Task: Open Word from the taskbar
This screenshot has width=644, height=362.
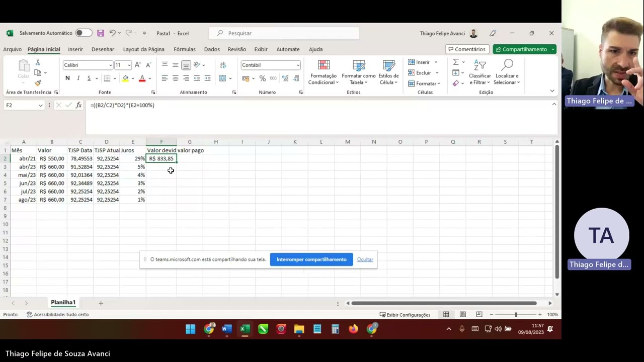Action: coord(226,329)
